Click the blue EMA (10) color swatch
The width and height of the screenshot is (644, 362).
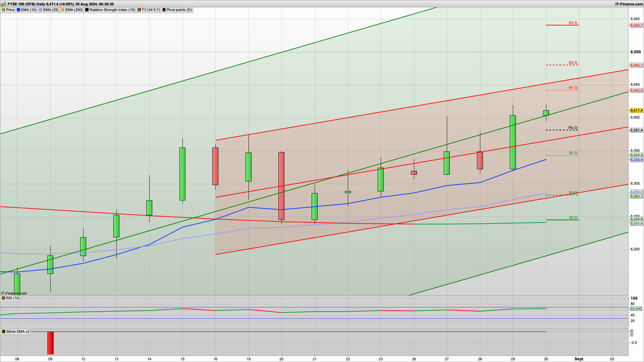[18, 10]
